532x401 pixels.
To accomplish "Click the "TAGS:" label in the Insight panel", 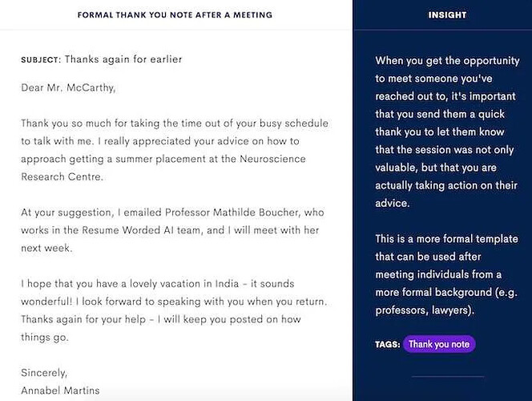I will pyautogui.click(x=386, y=345).
